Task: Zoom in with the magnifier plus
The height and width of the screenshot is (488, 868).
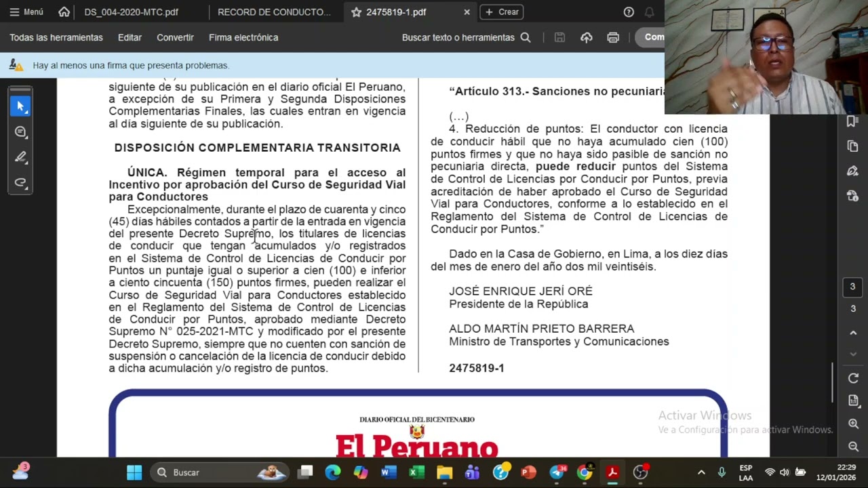Action: (853, 424)
